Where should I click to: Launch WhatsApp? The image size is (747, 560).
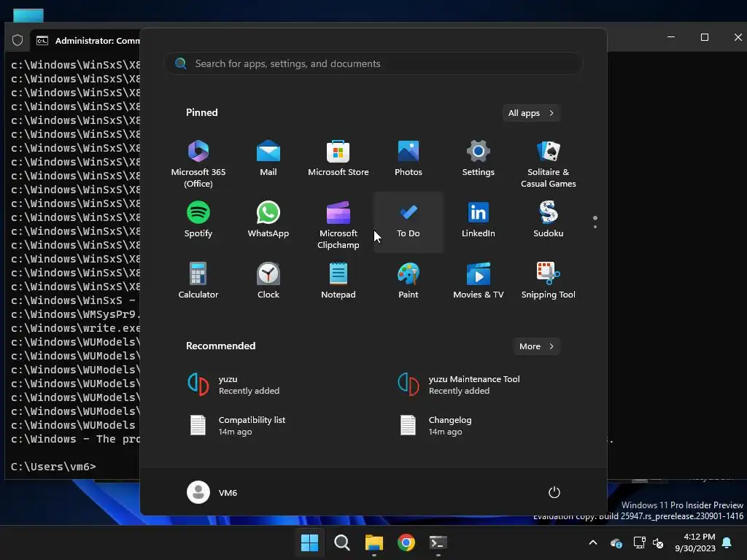[268, 220]
